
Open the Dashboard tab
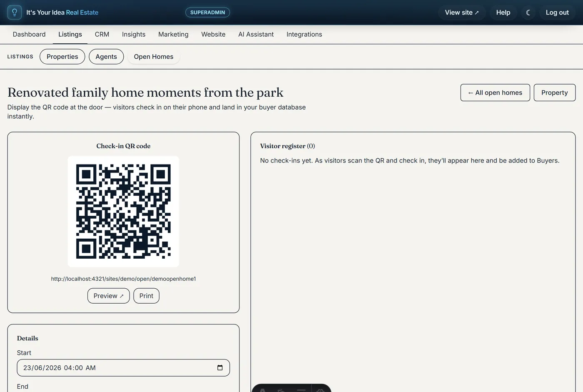(29, 34)
